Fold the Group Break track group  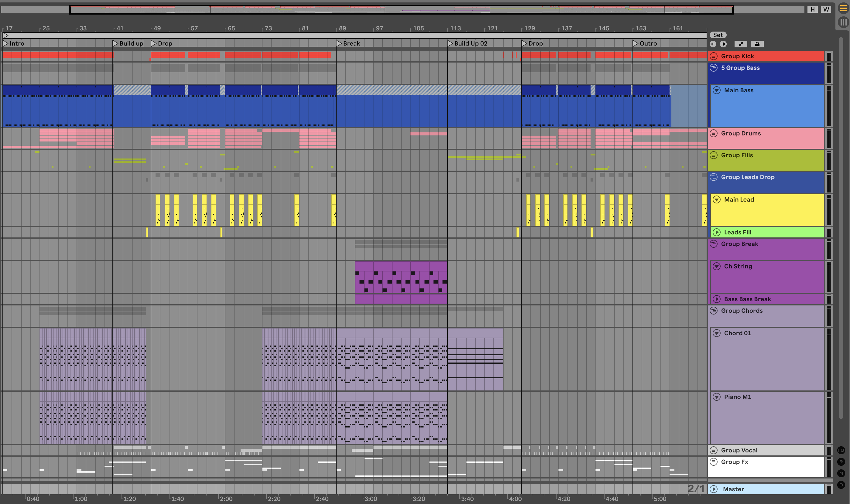[714, 244]
